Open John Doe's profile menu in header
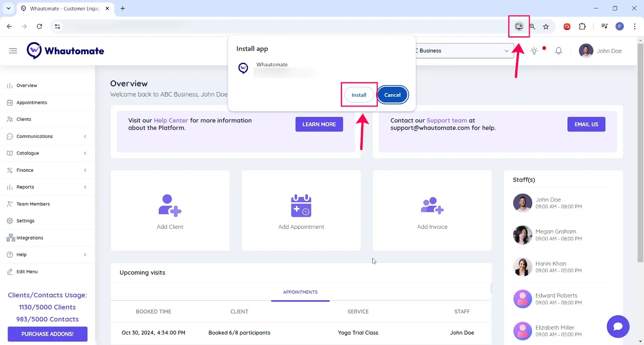 [601, 51]
